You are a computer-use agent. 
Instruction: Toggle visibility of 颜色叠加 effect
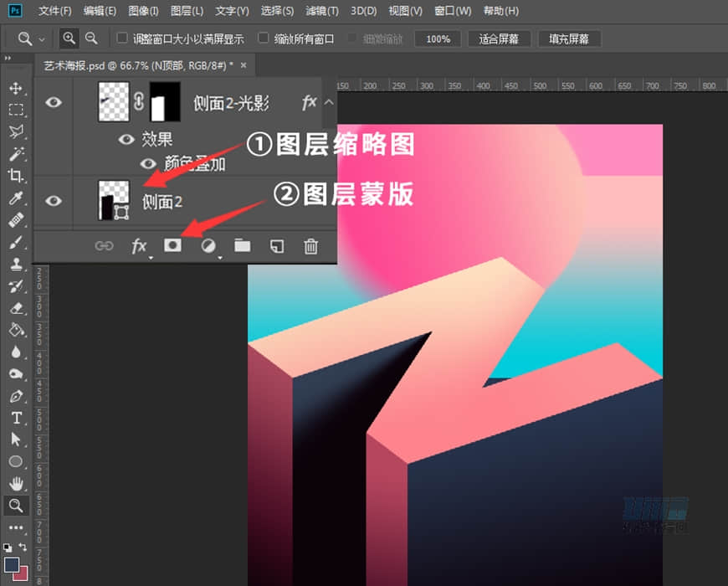[148, 163]
